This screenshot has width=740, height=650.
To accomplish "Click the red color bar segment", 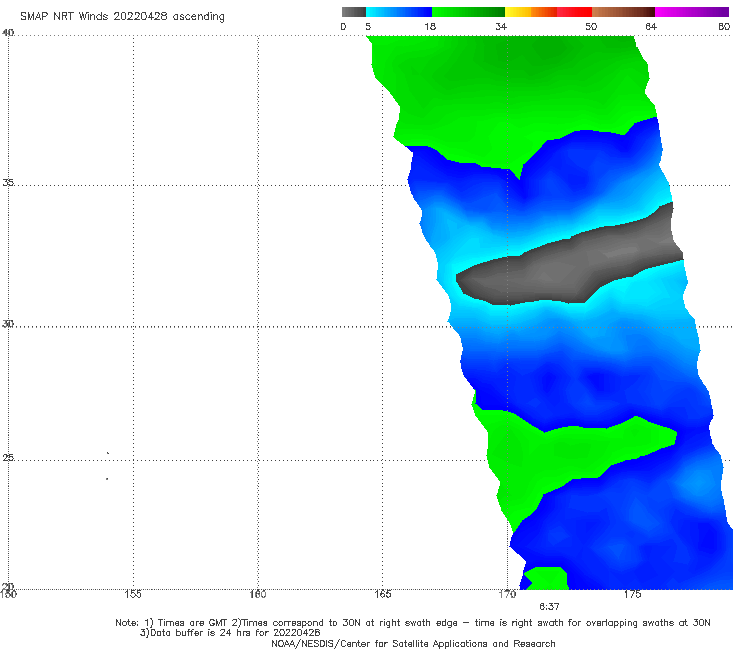I will click(574, 12).
